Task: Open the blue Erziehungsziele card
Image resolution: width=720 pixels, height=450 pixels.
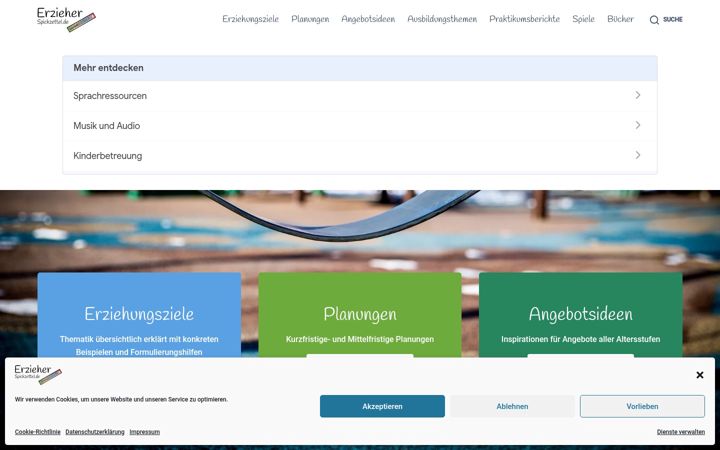Action: pyautogui.click(x=139, y=315)
